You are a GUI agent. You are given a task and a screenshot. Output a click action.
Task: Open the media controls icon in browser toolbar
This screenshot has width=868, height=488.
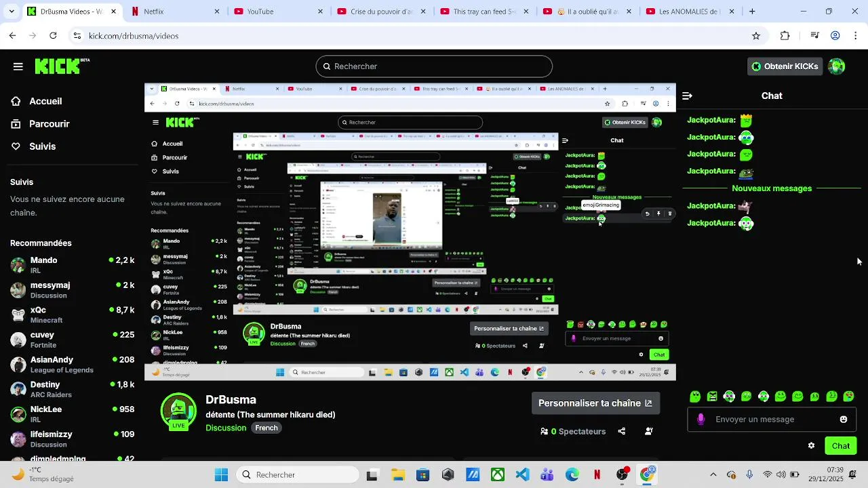pos(815,36)
